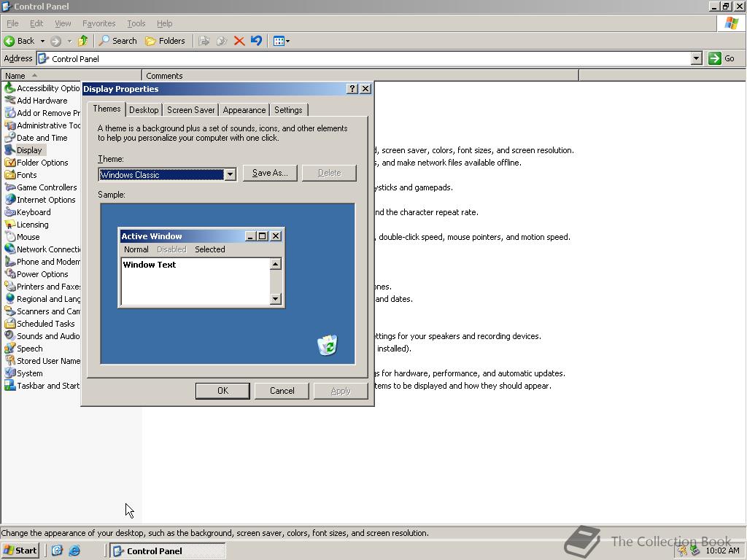Screen dimensions: 747x560
Task: Click the Up folder toolbar icon
Action: pyautogui.click(x=83, y=41)
